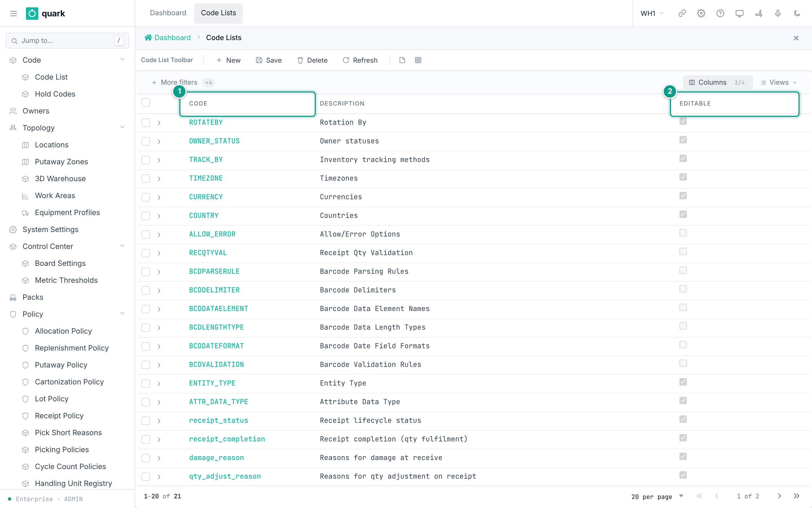The height and width of the screenshot is (508, 812).
Task: Click the Refresh button
Action: pos(360,60)
